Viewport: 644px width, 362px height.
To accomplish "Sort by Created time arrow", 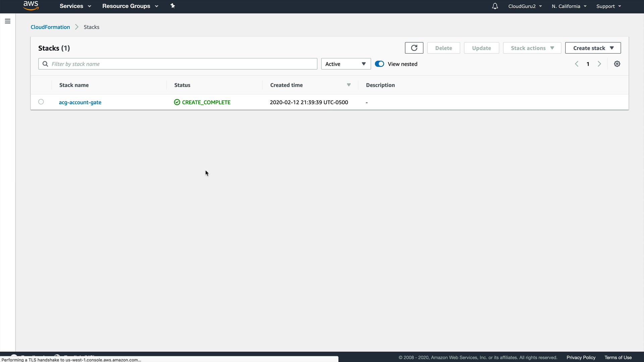I will (349, 85).
